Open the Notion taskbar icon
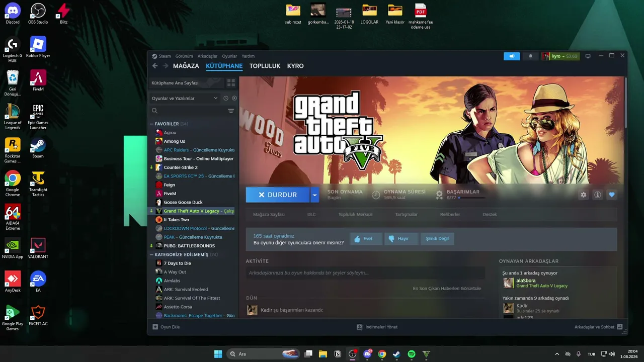This screenshot has width=644, height=362. point(338,354)
